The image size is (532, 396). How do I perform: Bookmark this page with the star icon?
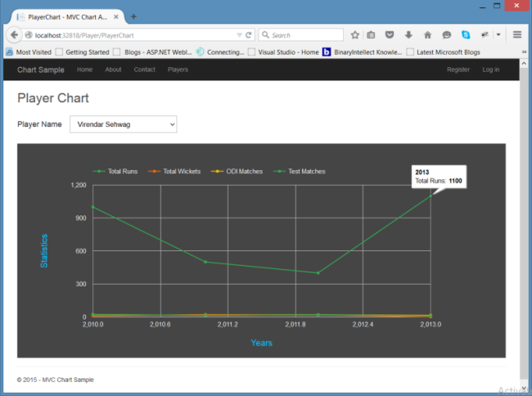click(x=355, y=35)
